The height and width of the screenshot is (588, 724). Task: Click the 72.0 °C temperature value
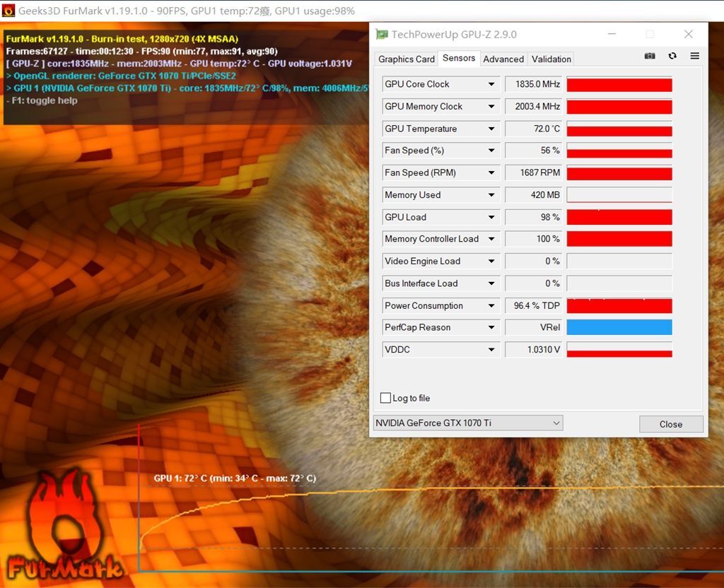(534, 129)
